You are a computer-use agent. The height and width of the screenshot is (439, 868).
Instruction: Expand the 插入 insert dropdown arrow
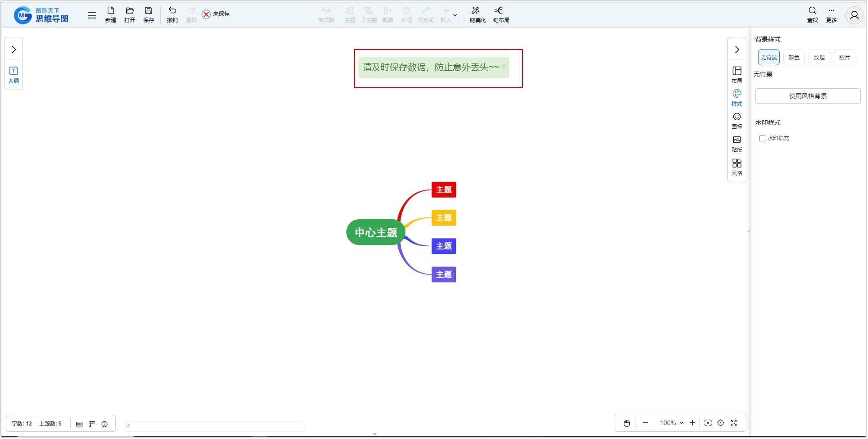click(455, 15)
